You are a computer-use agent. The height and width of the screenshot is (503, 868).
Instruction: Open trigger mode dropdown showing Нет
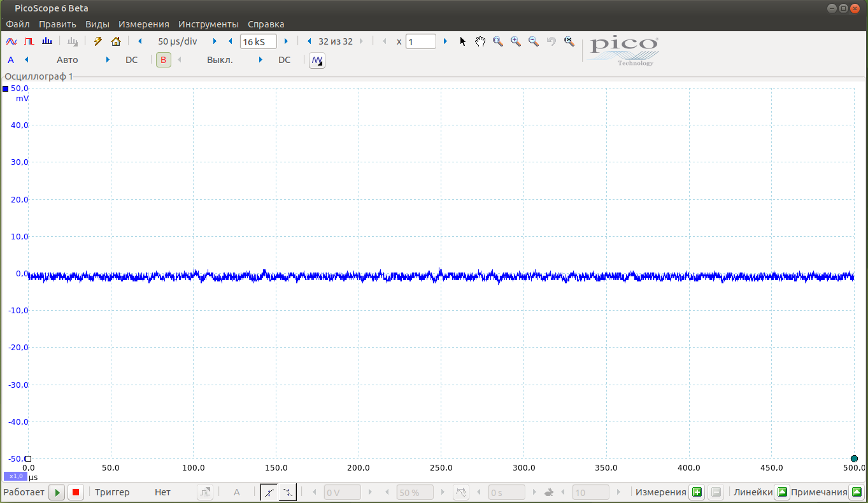pos(162,492)
